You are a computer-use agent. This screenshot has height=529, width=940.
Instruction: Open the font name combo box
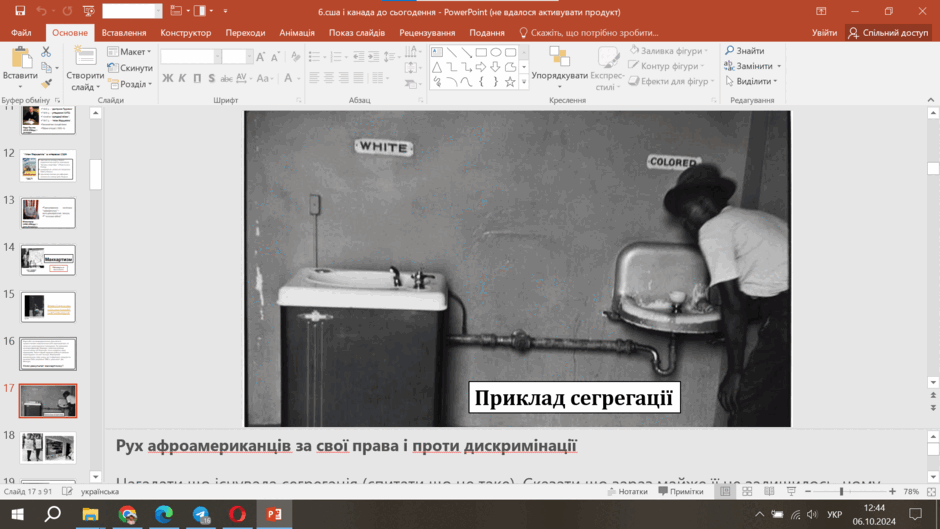pos(191,57)
